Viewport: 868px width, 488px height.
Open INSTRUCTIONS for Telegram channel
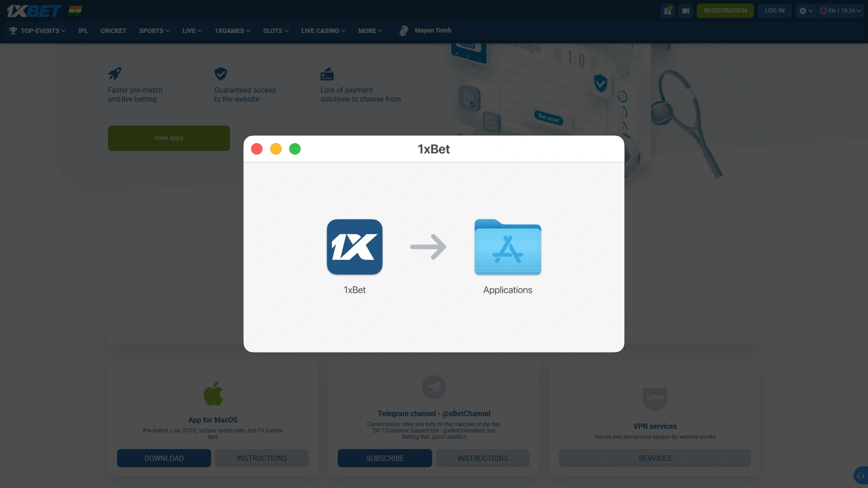pos(483,458)
